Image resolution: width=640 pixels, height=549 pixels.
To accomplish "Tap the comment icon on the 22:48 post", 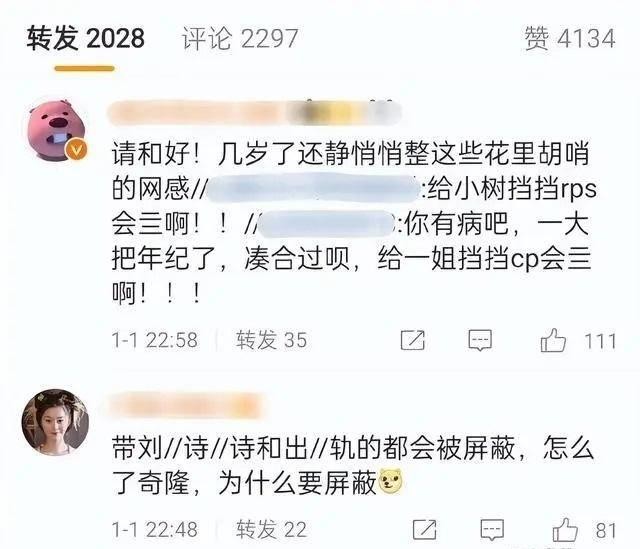I will point(492,530).
